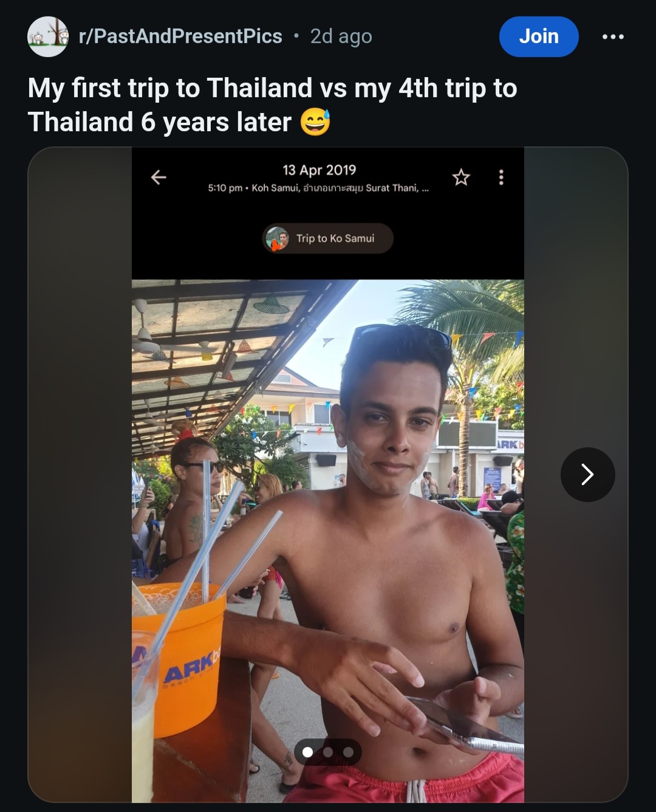656x812 pixels.
Task: Join the r/PastAndPresentPics community
Action: tap(539, 36)
